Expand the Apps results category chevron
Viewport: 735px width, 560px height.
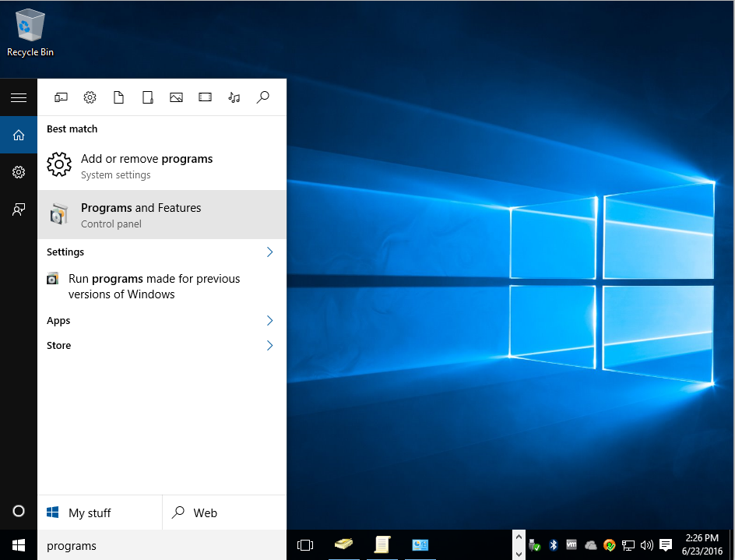[x=269, y=320]
